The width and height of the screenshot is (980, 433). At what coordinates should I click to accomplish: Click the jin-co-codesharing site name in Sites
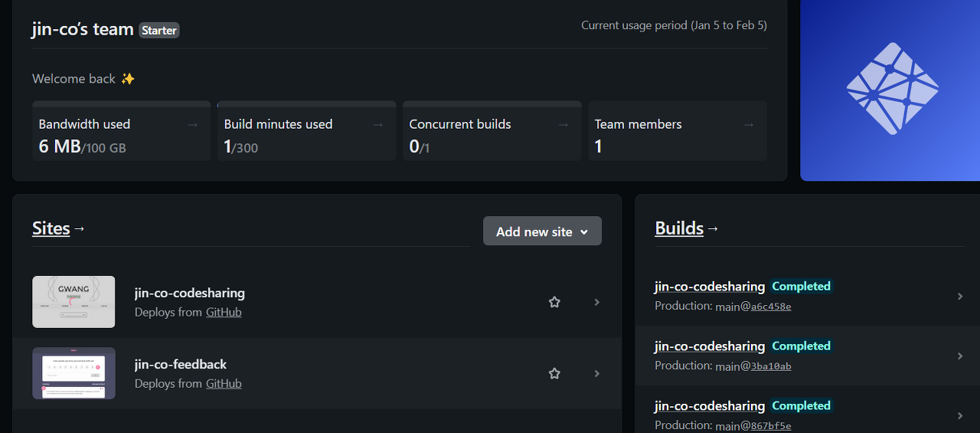tap(190, 293)
